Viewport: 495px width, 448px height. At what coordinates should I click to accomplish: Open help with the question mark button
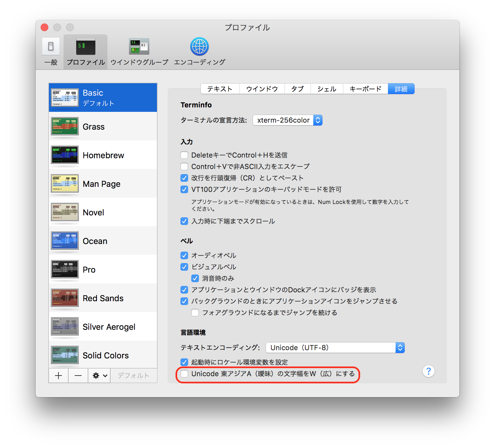[428, 371]
